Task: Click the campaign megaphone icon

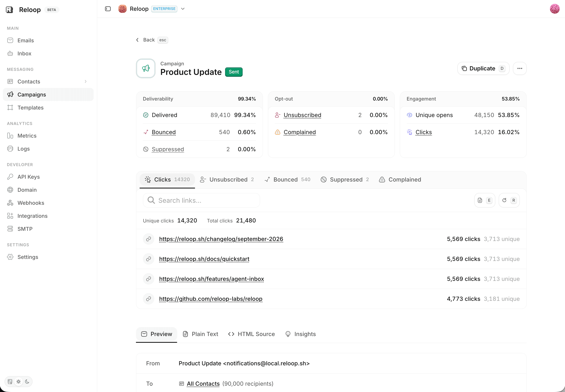Action: click(x=146, y=69)
